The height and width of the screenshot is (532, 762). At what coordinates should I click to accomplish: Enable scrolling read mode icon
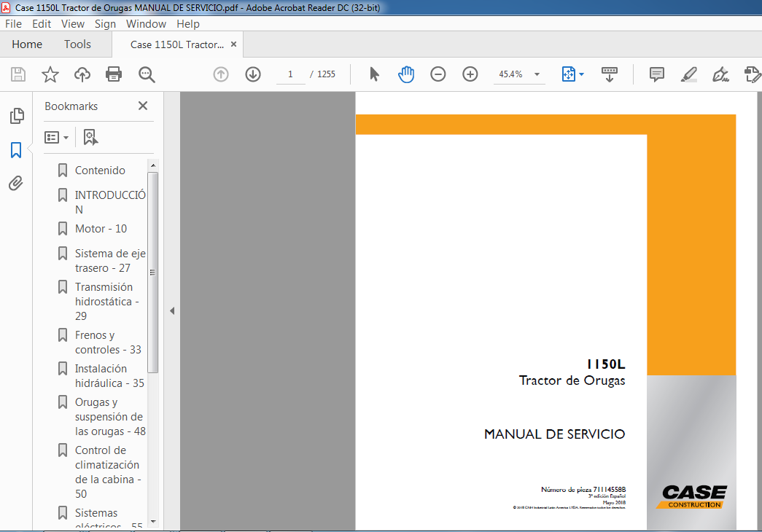pyautogui.click(x=609, y=74)
